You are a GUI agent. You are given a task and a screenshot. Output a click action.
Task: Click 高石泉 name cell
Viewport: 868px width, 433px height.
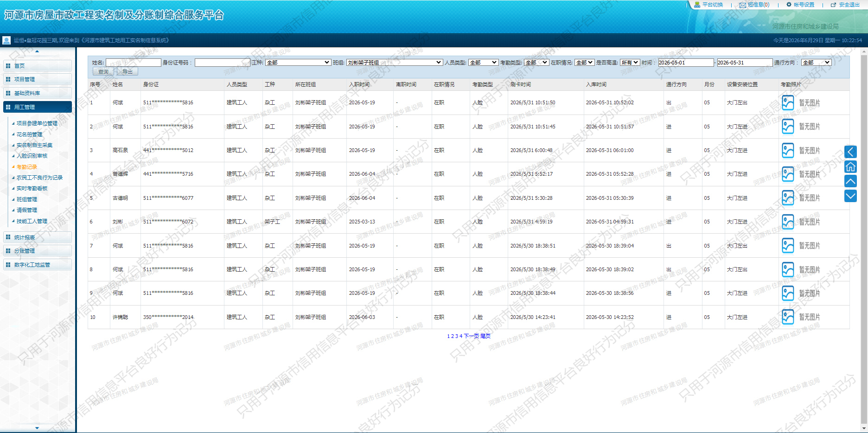coord(120,150)
